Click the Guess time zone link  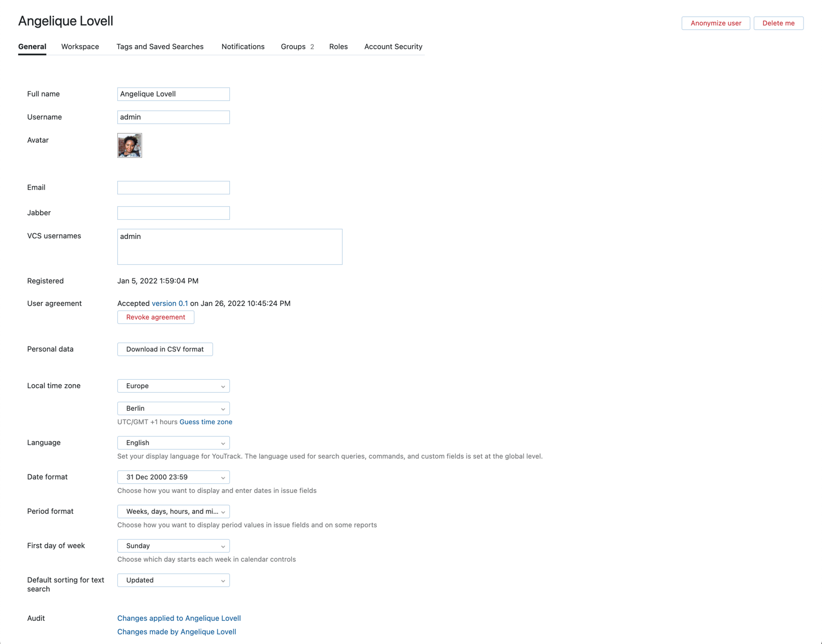point(206,421)
